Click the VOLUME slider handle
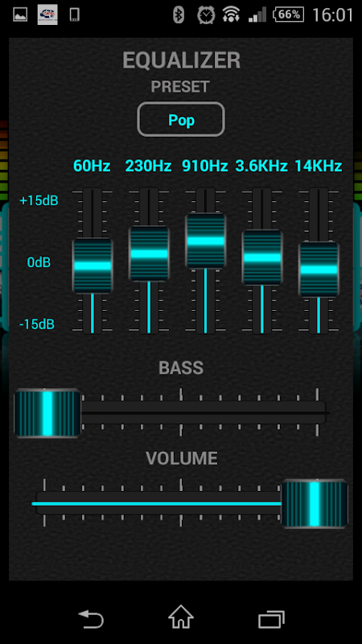362x644 pixels. pos(315,504)
